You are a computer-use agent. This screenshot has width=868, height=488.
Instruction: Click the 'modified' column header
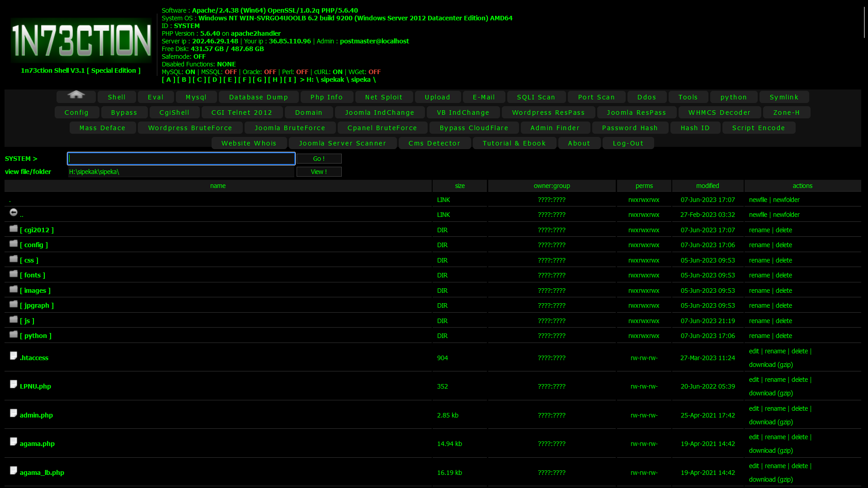click(708, 186)
